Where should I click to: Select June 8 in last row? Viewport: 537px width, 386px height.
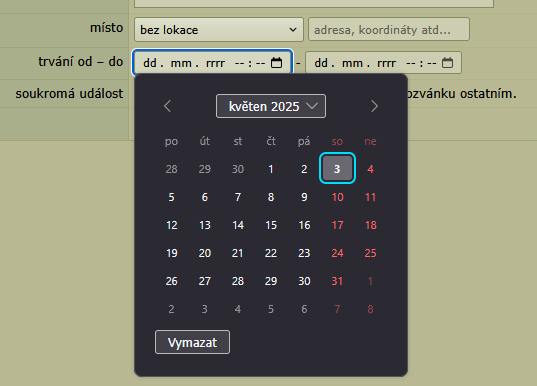[371, 309]
